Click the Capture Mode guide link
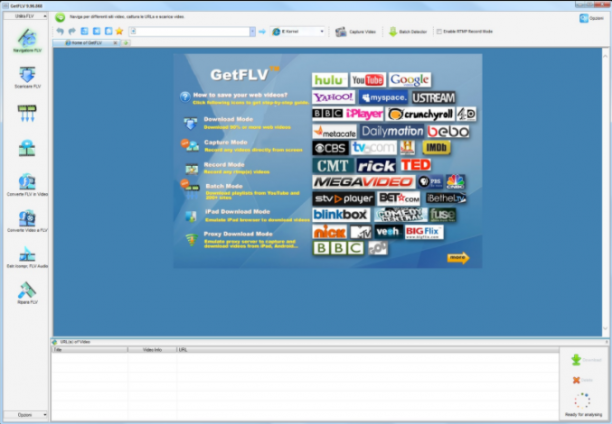This screenshot has height=424, width=612. click(x=226, y=142)
